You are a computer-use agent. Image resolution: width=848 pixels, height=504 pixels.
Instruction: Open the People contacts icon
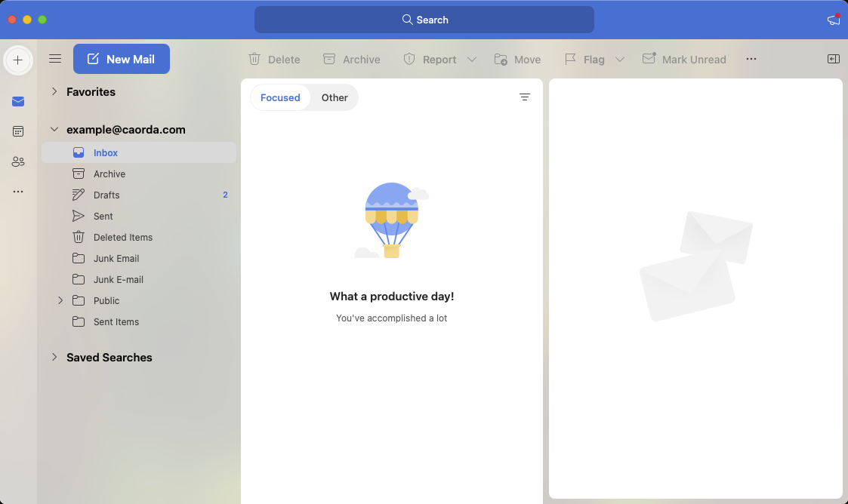18,161
